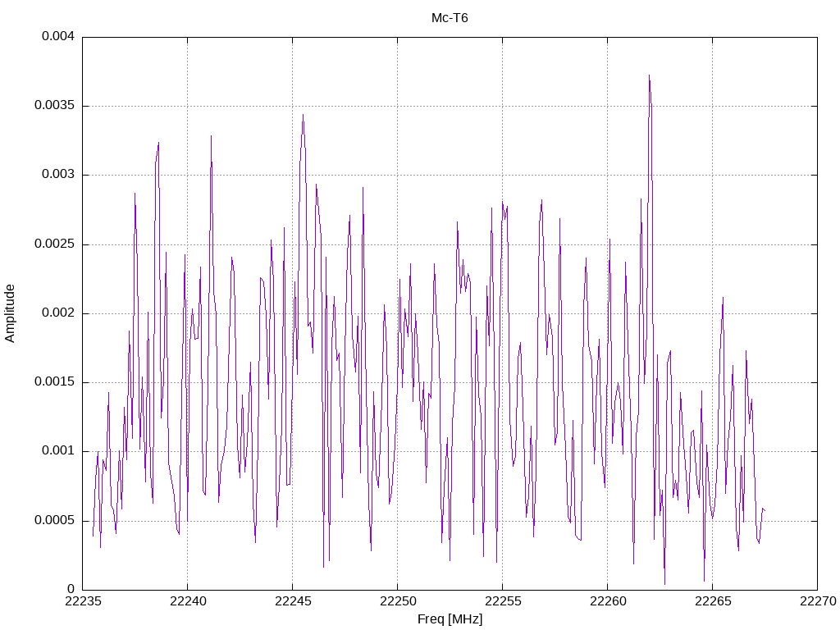Click the y-axis tick label 0.0025
Image resolution: width=840 pixels, height=630 pixels.
[55, 244]
